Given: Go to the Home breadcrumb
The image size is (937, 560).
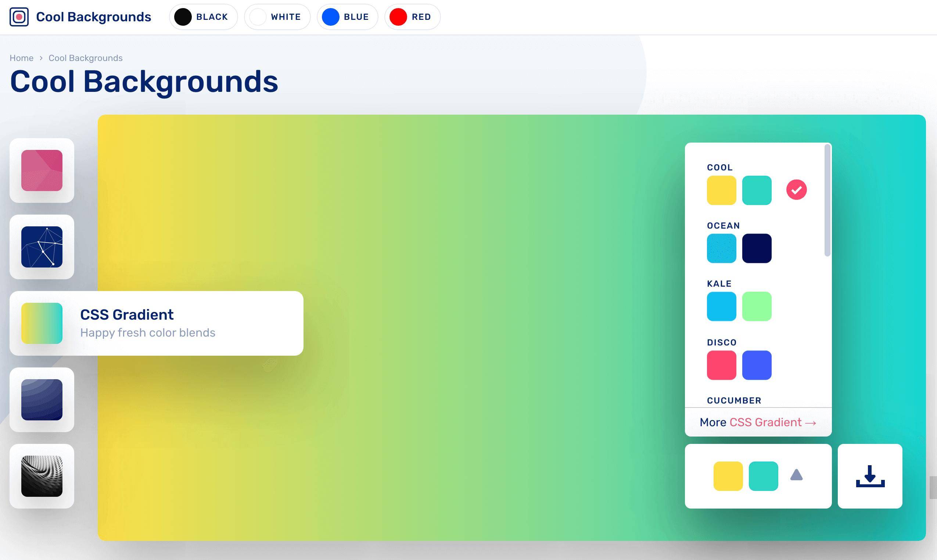Looking at the screenshot, I should (x=22, y=58).
